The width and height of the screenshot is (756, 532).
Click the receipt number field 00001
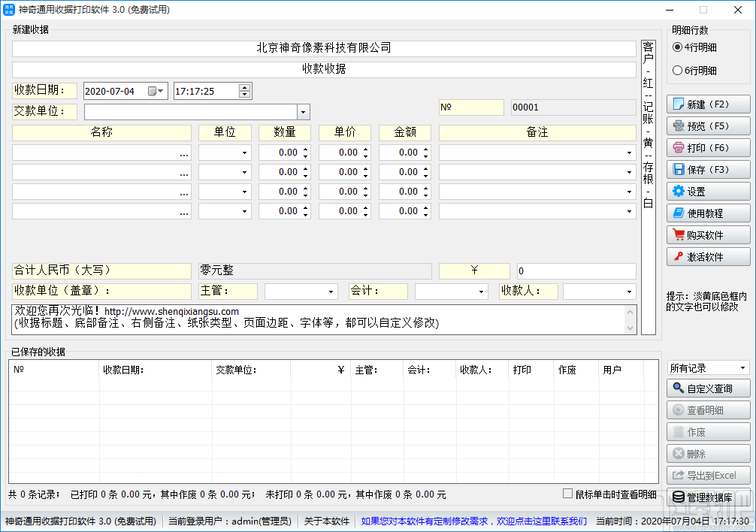point(573,107)
